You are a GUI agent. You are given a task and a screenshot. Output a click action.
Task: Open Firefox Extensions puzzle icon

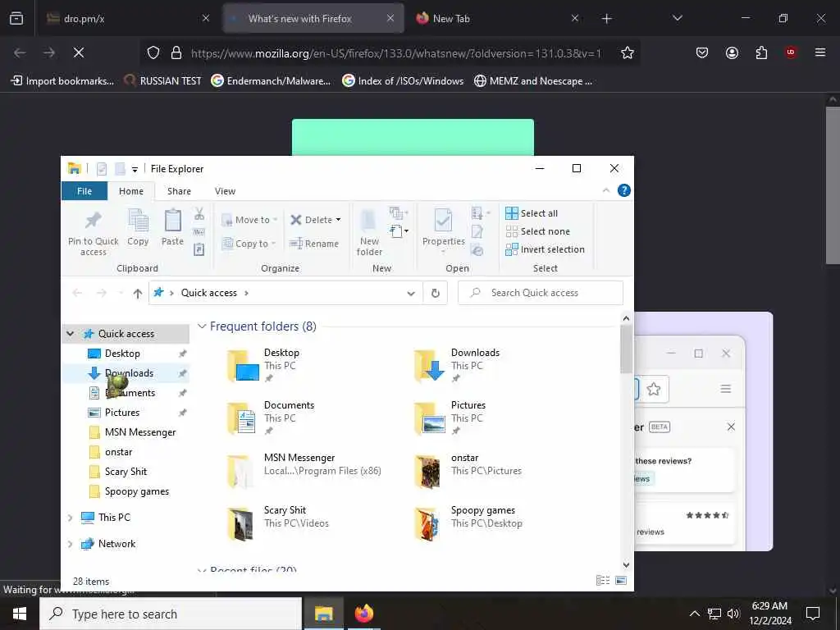[x=761, y=52]
